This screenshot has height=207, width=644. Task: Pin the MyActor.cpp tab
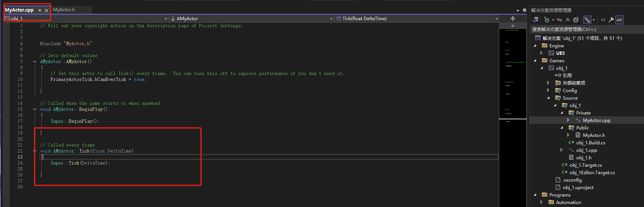pos(40,10)
